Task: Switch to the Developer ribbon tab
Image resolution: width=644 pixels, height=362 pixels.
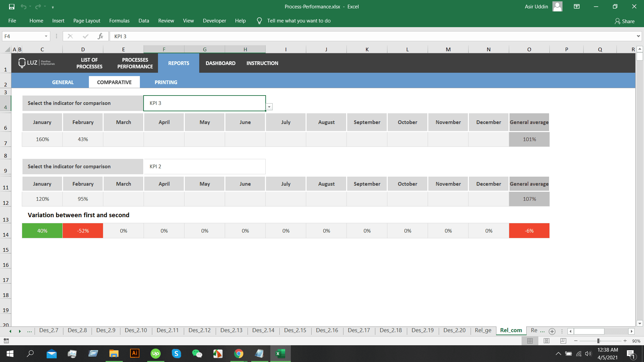Action: (214, 20)
